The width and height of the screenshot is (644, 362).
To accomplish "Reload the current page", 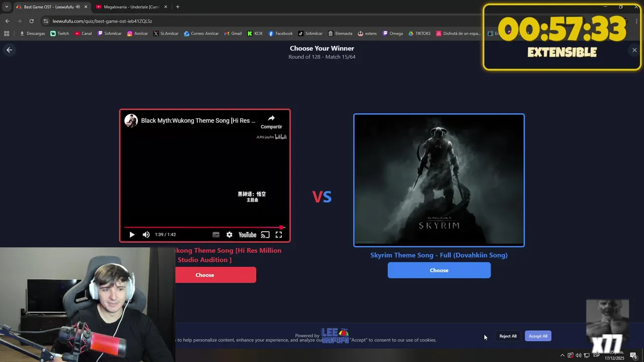I will [x=31, y=21].
